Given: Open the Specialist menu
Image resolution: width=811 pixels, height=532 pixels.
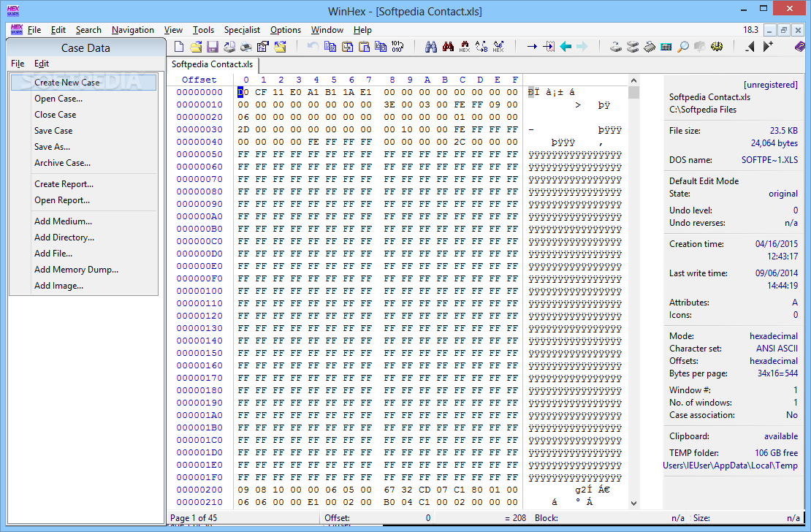Looking at the screenshot, I should (242, 30).
